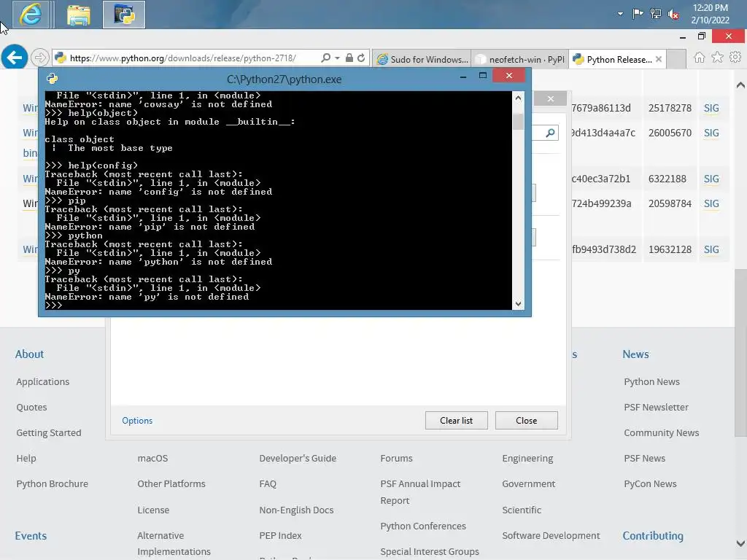
Task: Click the Python icon in console title bar
Action: (52, 79)
